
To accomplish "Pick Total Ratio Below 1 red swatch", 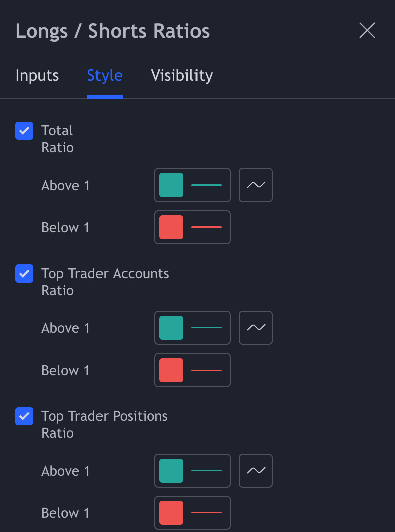I will coord(171,227).
